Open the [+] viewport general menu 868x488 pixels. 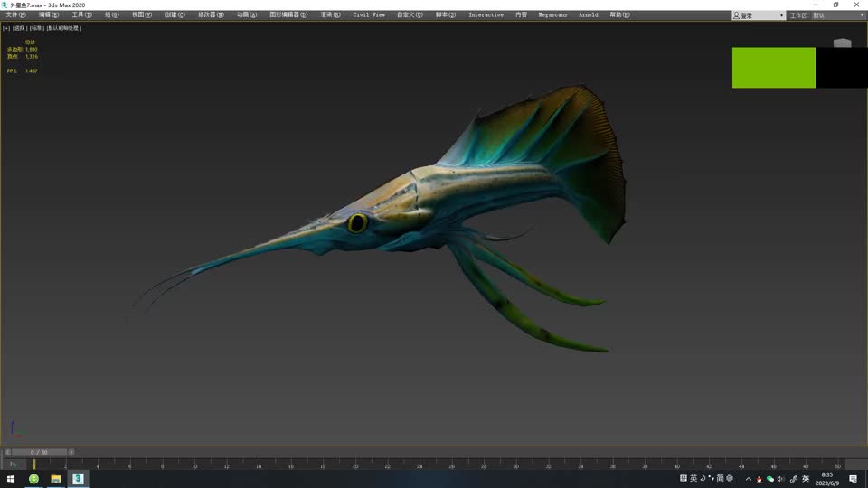pyautogui.click(x=6, y=28)
